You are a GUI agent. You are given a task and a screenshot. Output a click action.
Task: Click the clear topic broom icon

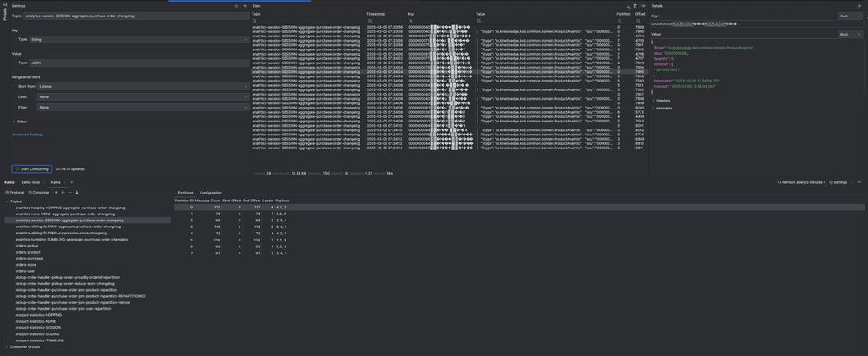(76, 192)
